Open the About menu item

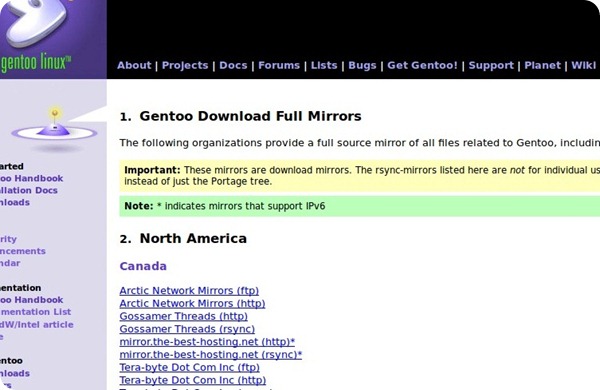click(134, 65)
